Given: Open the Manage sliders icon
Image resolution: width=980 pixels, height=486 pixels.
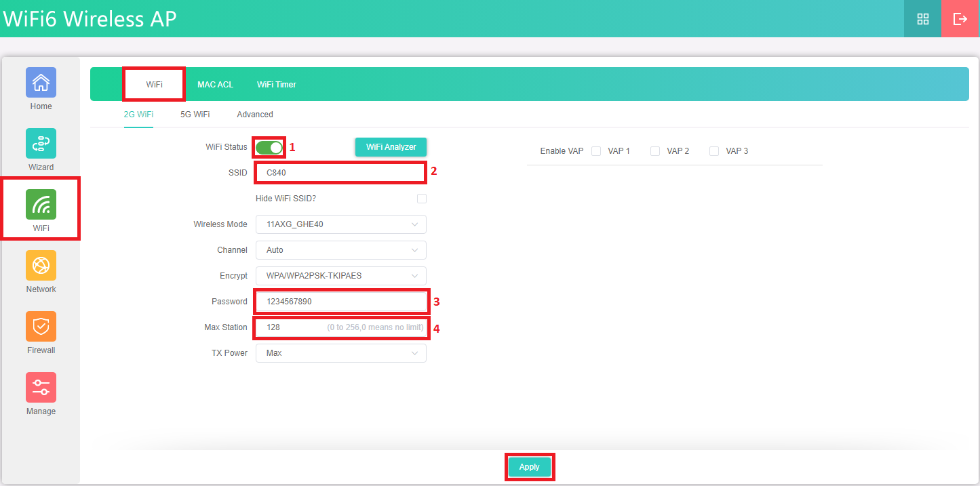Looking at the screenshot, I should point(41,388).
